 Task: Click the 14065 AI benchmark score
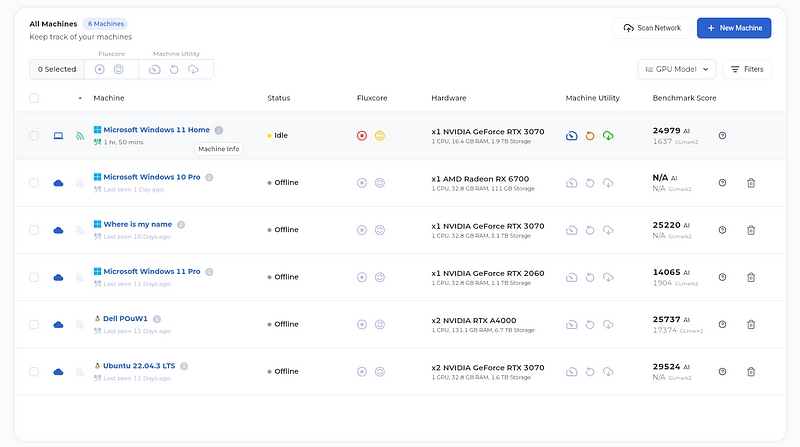click(x=671, y=272)
